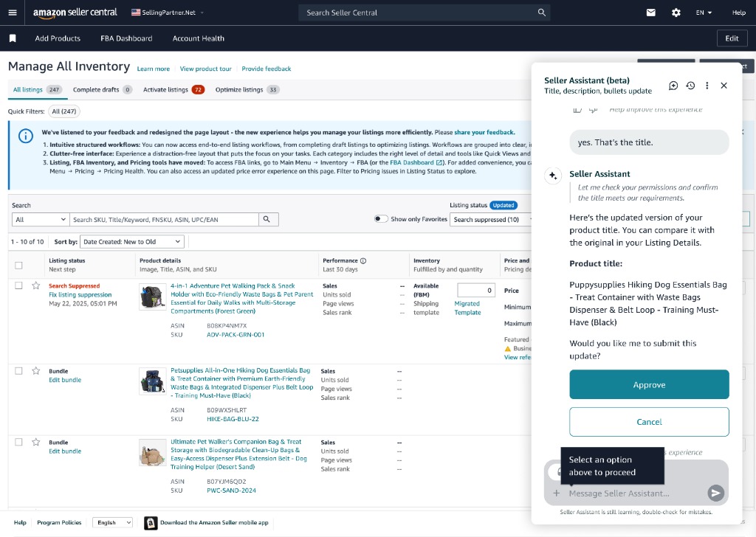This screenshot has width=756, height=537.
Task: Click the bookmark icon on the navigation bar
Action: (x=11, y=38)
